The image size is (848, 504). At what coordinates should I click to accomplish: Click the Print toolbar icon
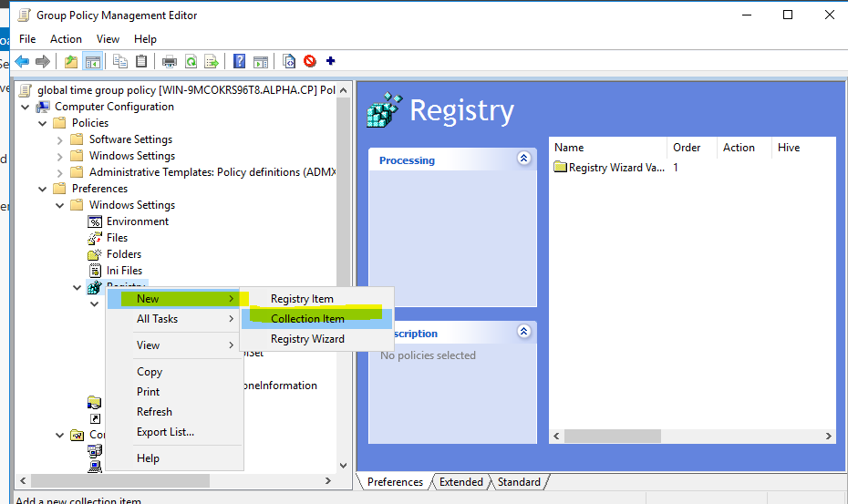pyautogui.click(x=170, y=61)
